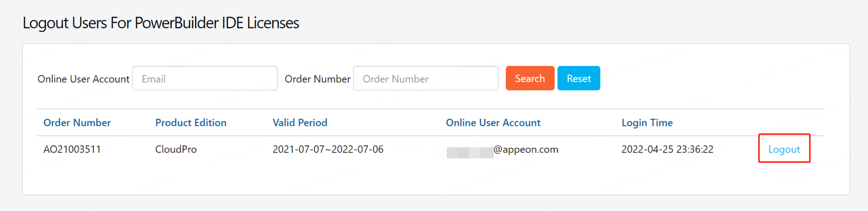Click the Email input field
The width and height of the screenshot is (868, 211).
[205, 78]
